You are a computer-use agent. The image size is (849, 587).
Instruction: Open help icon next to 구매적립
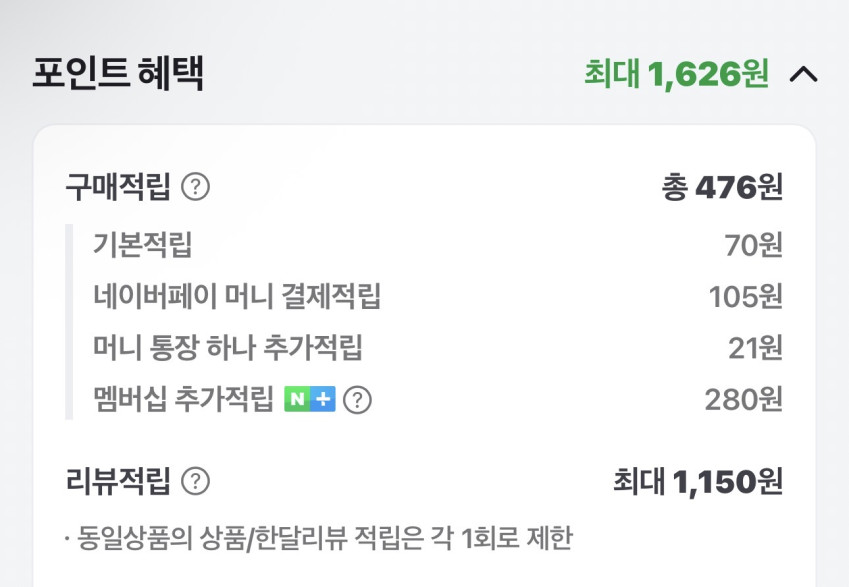coord(196,187)
